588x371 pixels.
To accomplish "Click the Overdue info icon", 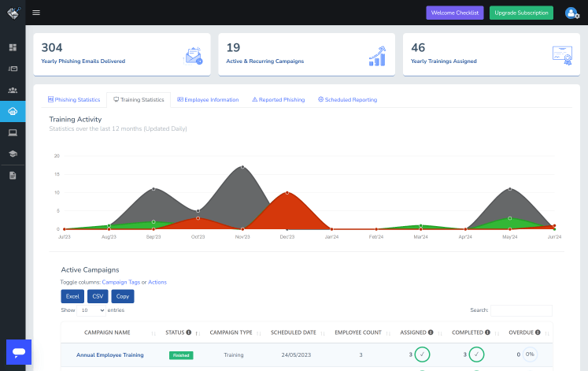I will click(538, 332).
